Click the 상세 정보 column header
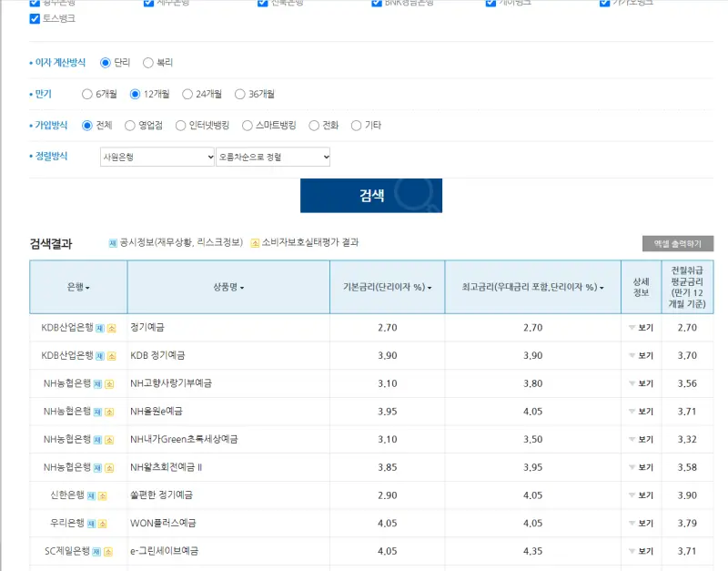This screenshot has height=571, width=728. pyautogui.click(x=642, y=287)
